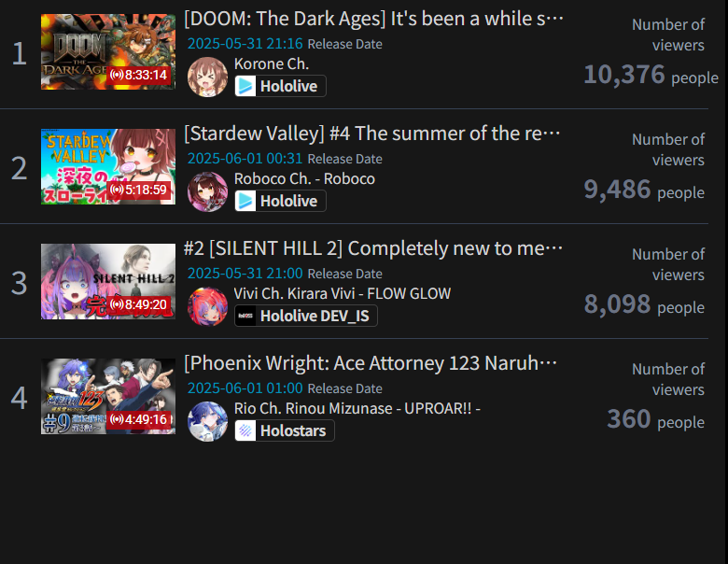728x564 pixels.
Task: Click Vivi Ch. Kirara Vivi avatar icon
Action: click(207, 306)
